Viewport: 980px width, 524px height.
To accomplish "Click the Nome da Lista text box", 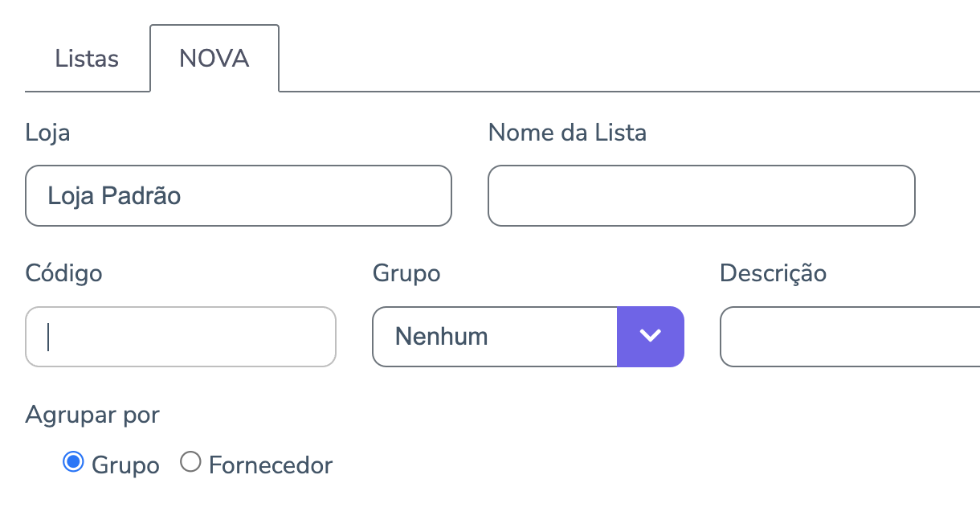I will coord(701,195).
